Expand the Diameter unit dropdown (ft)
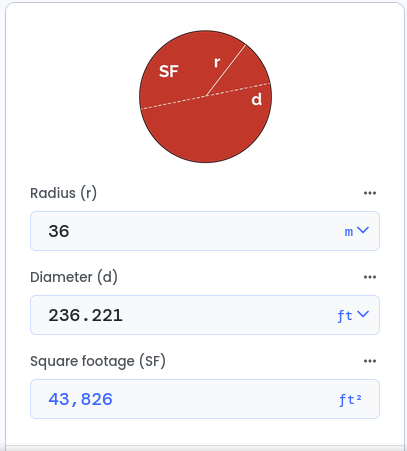407x451 pixels. pos(353,315)
